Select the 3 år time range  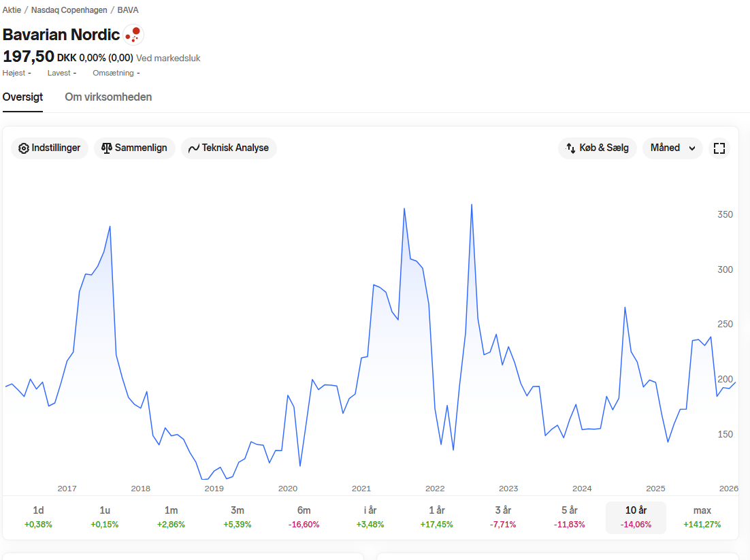[503, 517]
